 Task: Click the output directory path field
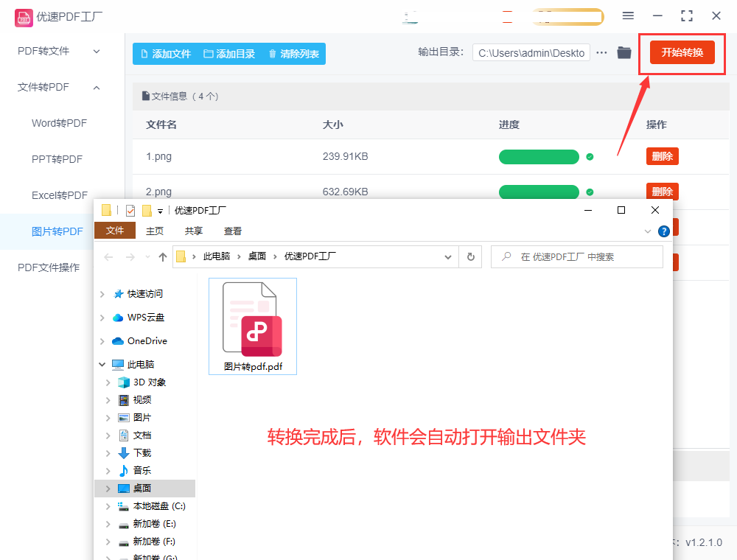[531, 53]
